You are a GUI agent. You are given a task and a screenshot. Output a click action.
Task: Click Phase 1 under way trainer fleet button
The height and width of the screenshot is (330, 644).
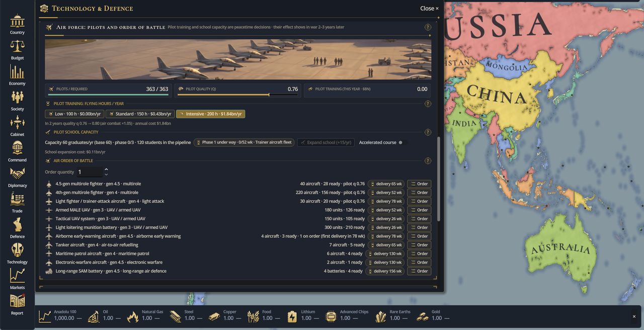coord(244,143)
